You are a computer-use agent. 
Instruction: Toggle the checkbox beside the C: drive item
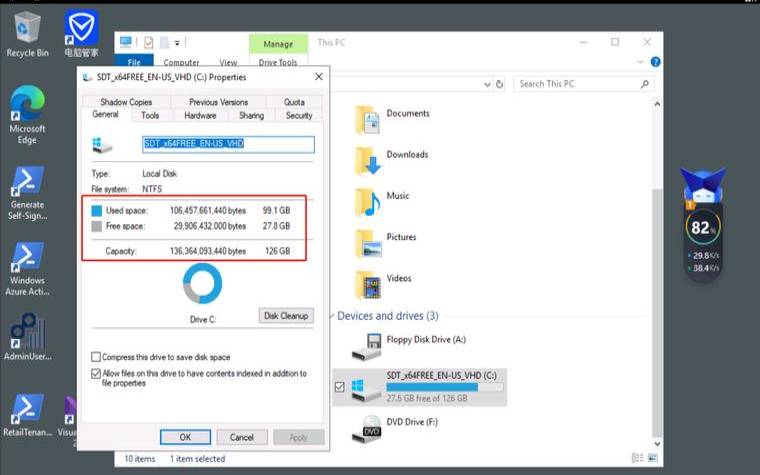pyautogui.click(x=340, y=387)
